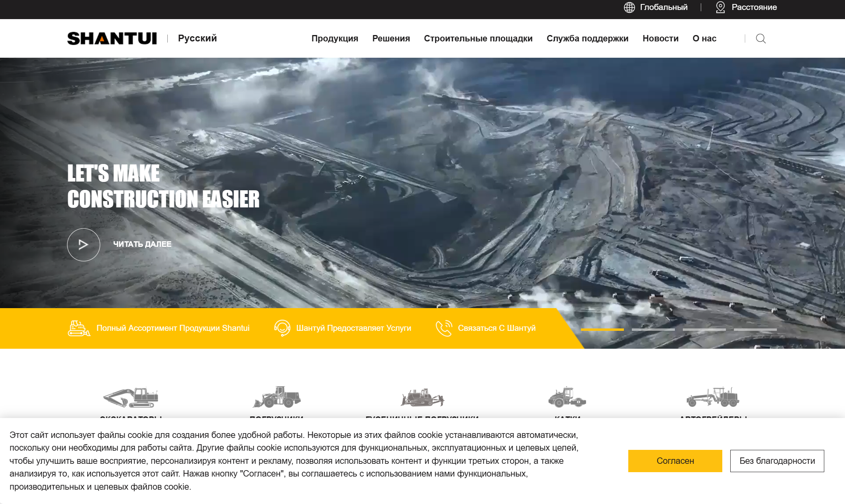This screenshot has height=504, width=845.
Task: Decline cookies with Без благодарности button
Action: point(777,461)
